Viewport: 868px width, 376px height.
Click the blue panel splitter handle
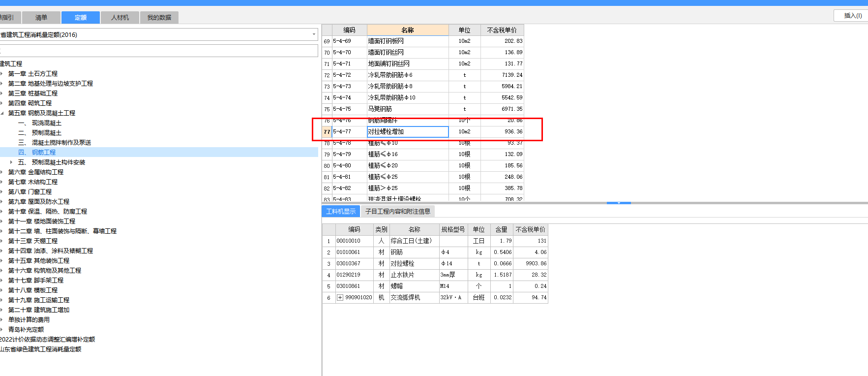point(619,203)
